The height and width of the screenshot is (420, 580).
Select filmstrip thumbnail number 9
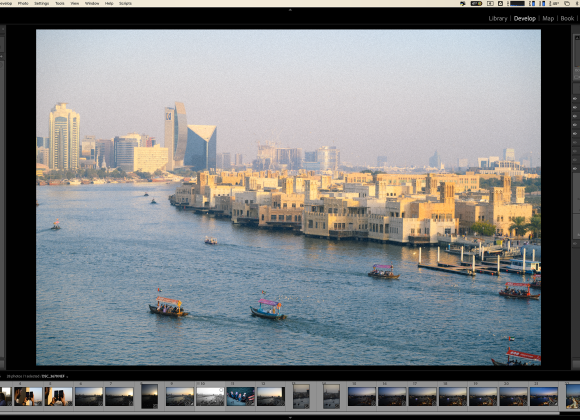click(x=180, y=396)
